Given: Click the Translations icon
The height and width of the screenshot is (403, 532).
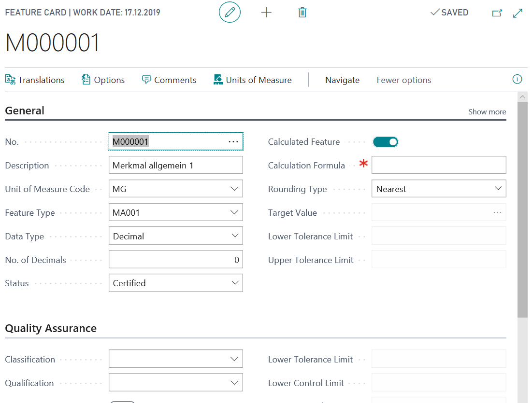Looking at the screenshot, I should point(10,80).
